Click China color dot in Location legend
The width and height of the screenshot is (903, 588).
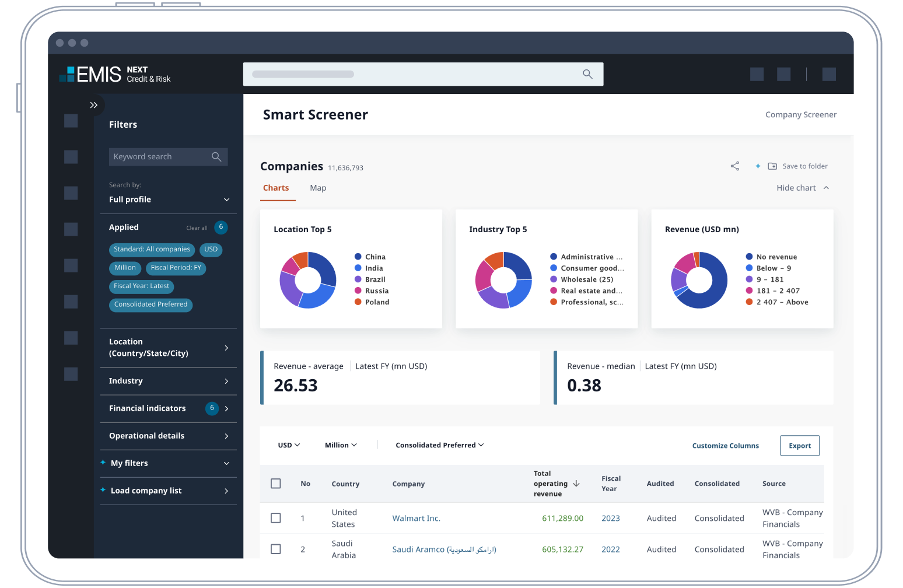tap(358, 257)
